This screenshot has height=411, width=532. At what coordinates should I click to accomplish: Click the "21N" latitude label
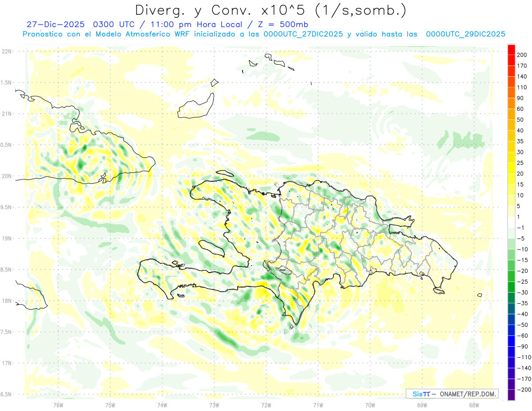click(7, 114)
